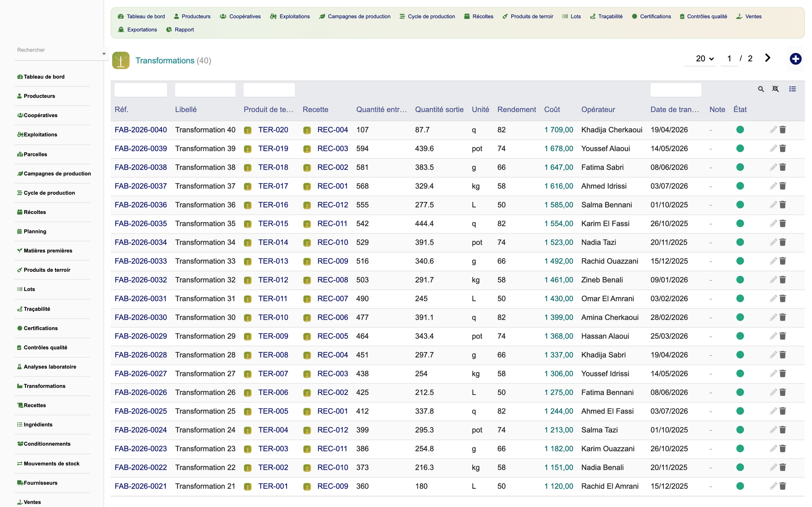812x507 pixels.
Task: Expand the Rechercher search dropdown arrow
Action: 103,54
